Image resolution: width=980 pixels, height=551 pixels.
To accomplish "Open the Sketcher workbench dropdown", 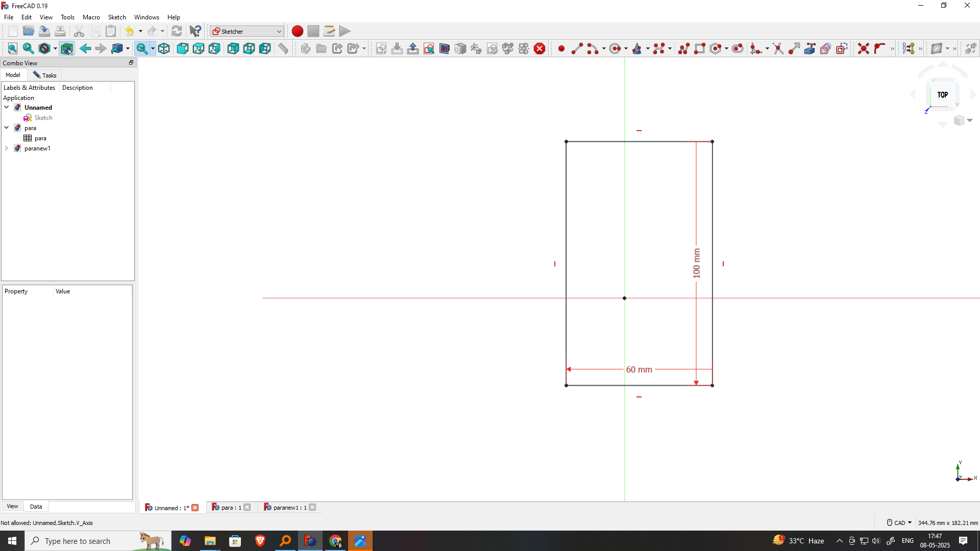I will (x=247, y=31).
